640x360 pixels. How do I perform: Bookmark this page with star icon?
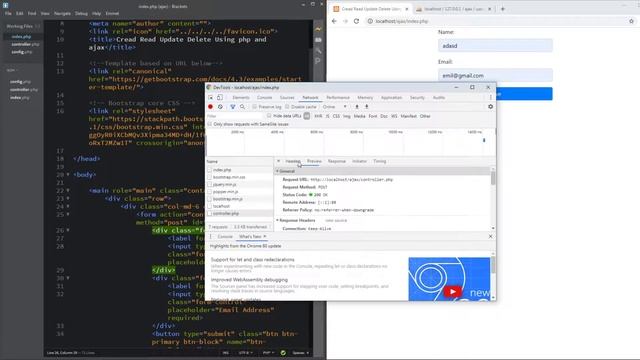(x=631, y=21)
